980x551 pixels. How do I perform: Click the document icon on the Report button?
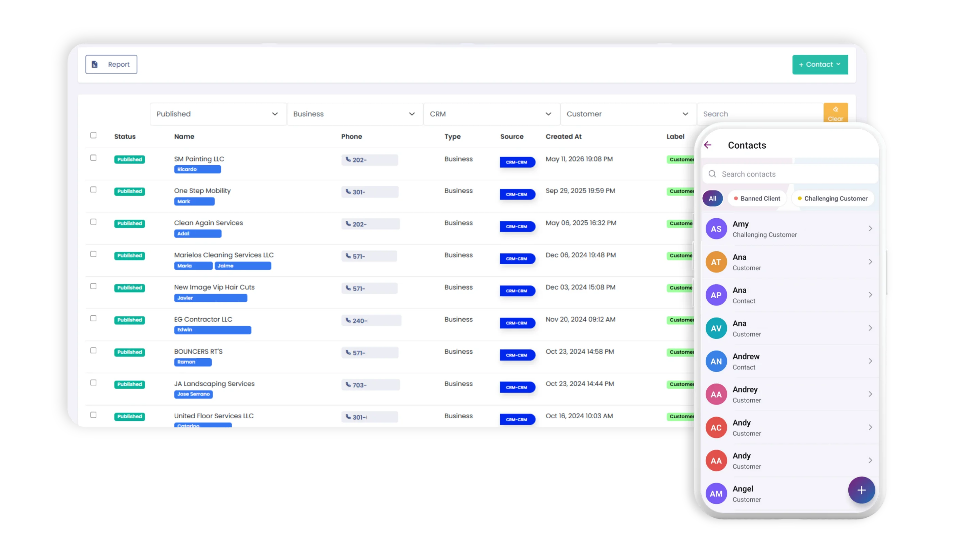pyautogui.click(x=95, y=64)
